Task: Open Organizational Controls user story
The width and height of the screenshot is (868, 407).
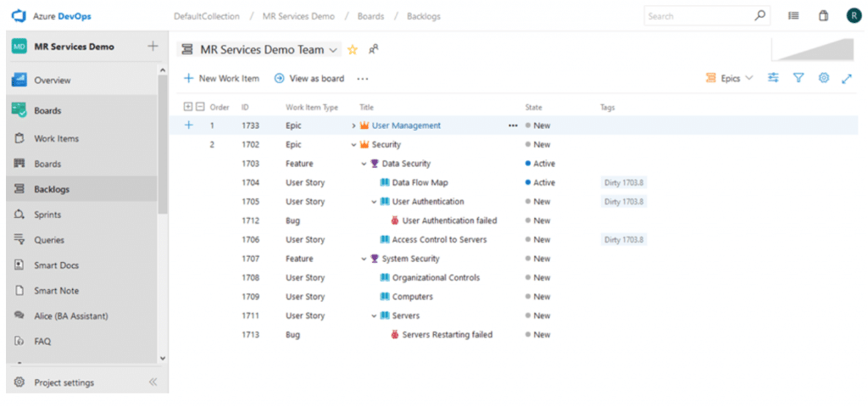Action: tap(436, 277)
